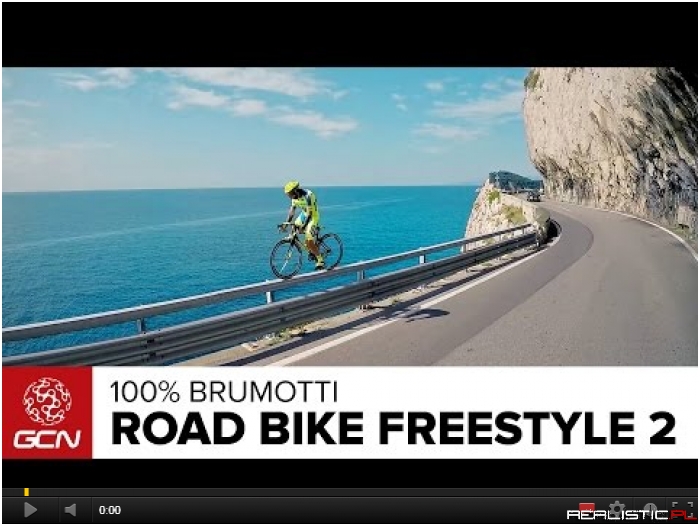
Task: Click the ROAD BIKE FREESTYLE 2 title text
Action: (x=393, y=428)
